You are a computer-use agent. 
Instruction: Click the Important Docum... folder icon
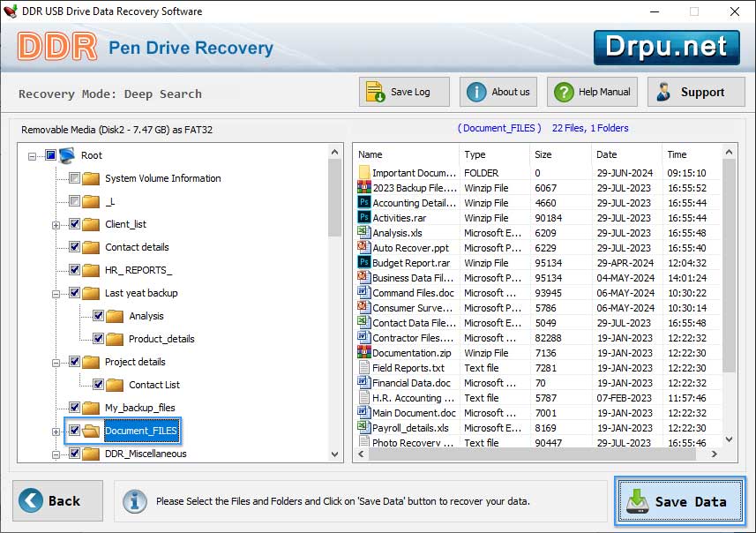[x=364, y=172]
